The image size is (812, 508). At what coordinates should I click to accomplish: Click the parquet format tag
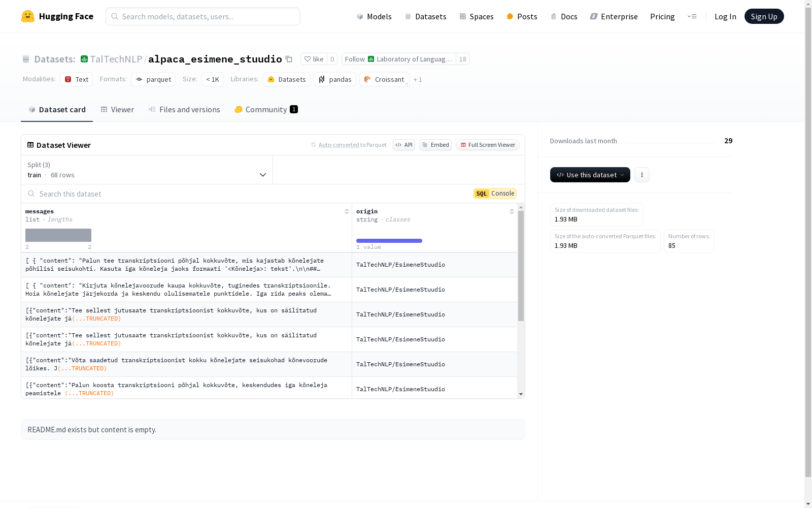153,79
